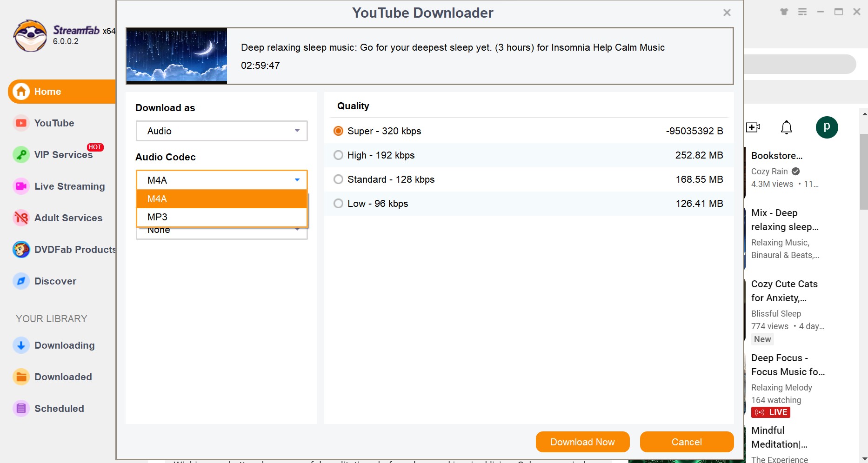Open Mix - Deep relaxing sleep link
Viewport: 868px width, 463px height.
[x=785, y=220]
